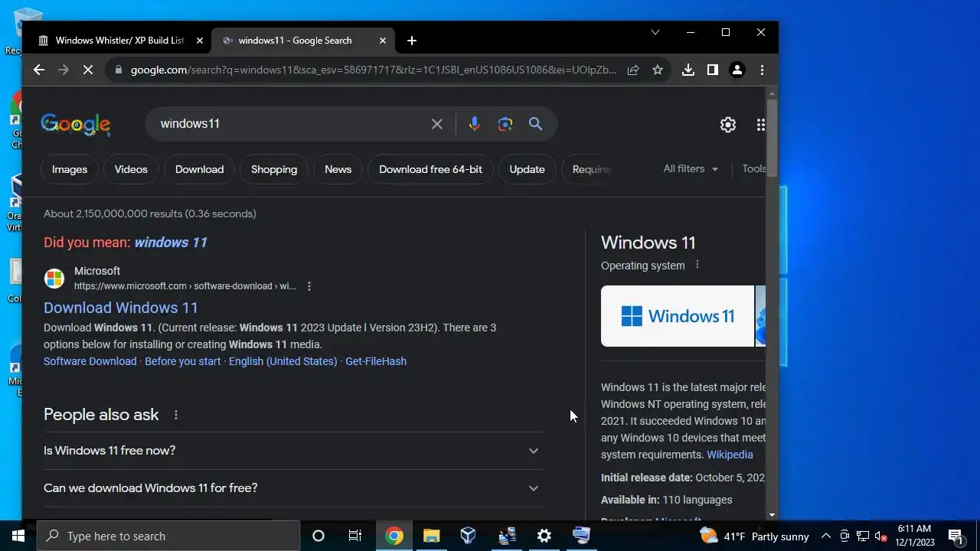The height and width of the screenshot is (551, 980).
Task: Click into the Google search text field
Action: pyautogui.click(x=291, y=124)
